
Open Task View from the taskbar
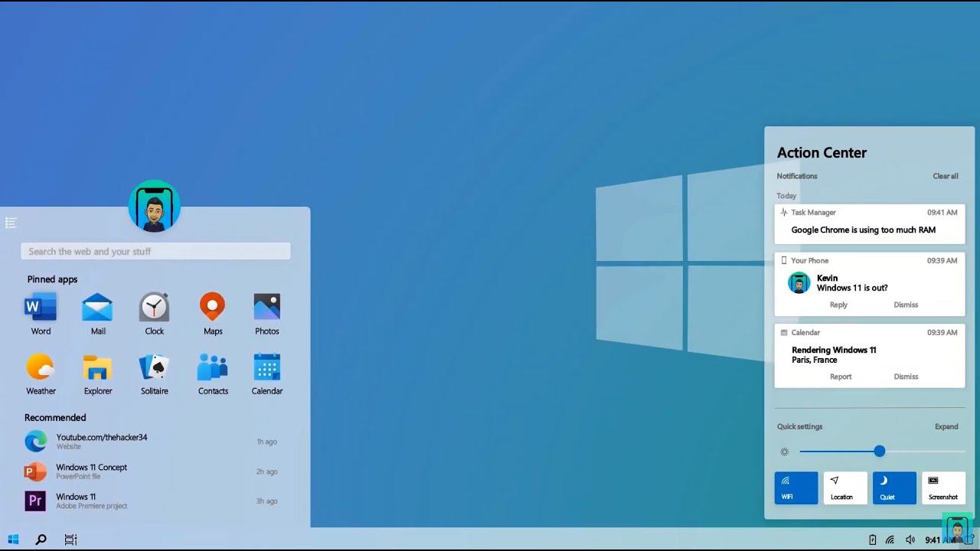(70, 540)
